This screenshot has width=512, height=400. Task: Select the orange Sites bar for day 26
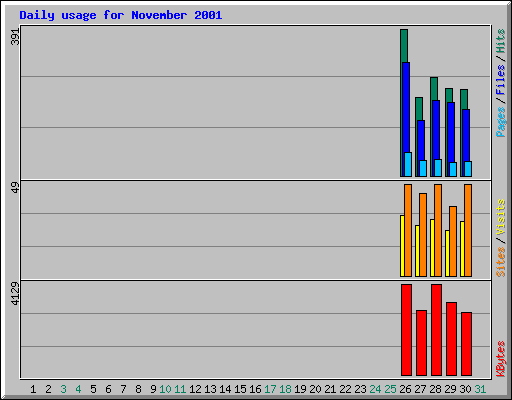pyautogui.click(x=408, y=230)
